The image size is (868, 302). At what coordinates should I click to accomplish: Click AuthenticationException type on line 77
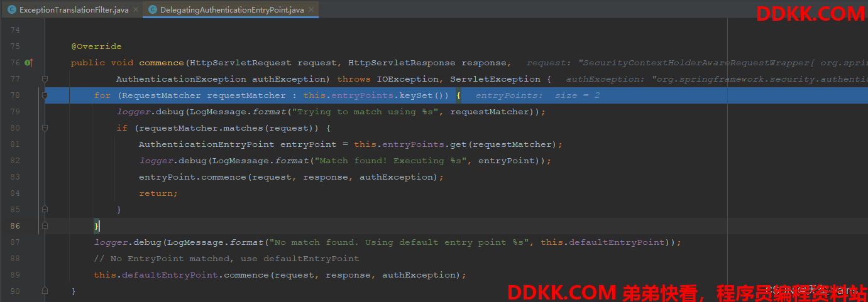(181, 79)
